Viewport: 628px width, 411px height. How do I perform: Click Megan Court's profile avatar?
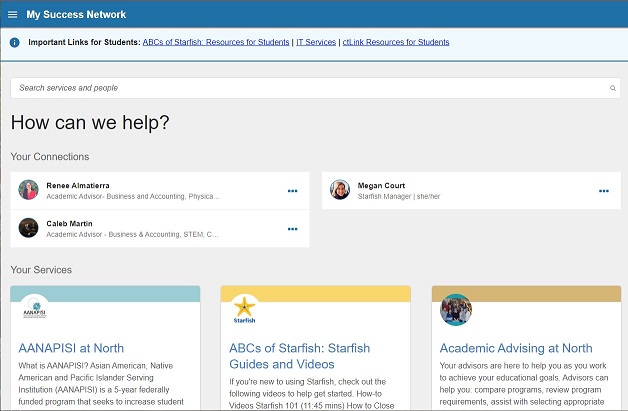click(341, 189)
